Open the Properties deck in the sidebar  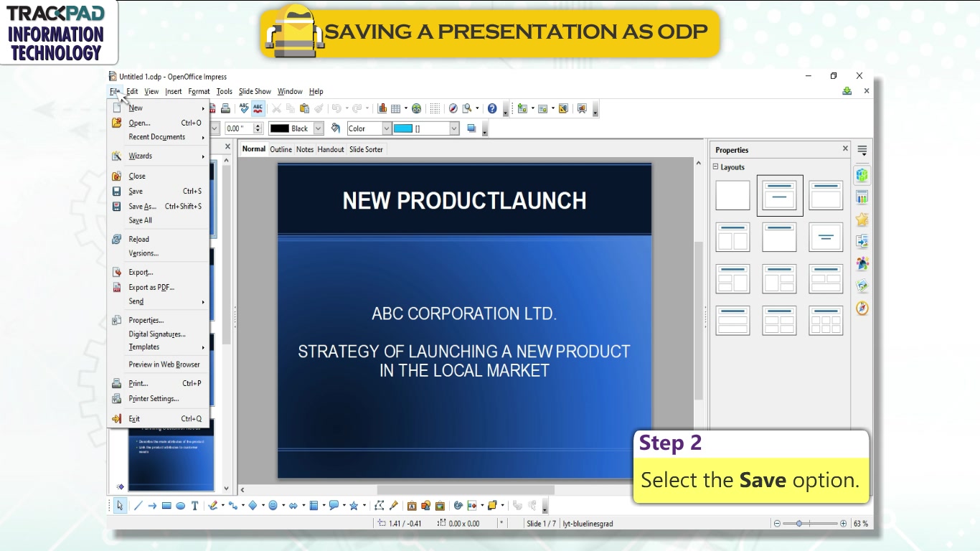(x=862, y=175)
